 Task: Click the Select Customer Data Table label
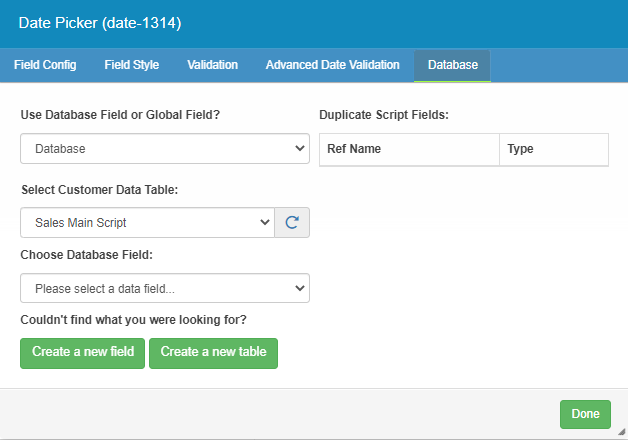(x=99, y=190)
